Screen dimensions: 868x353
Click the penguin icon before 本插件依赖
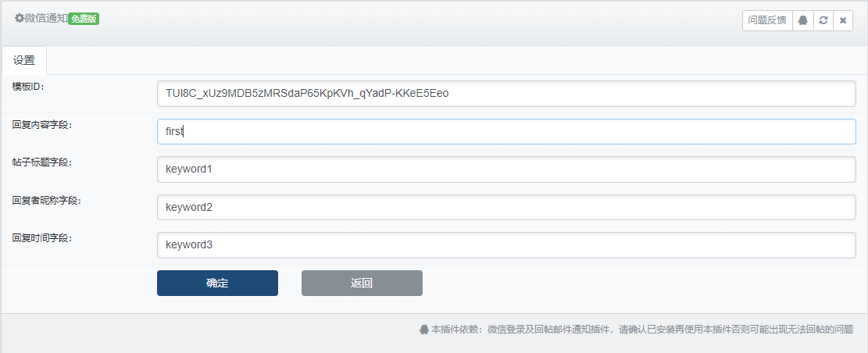424,330
